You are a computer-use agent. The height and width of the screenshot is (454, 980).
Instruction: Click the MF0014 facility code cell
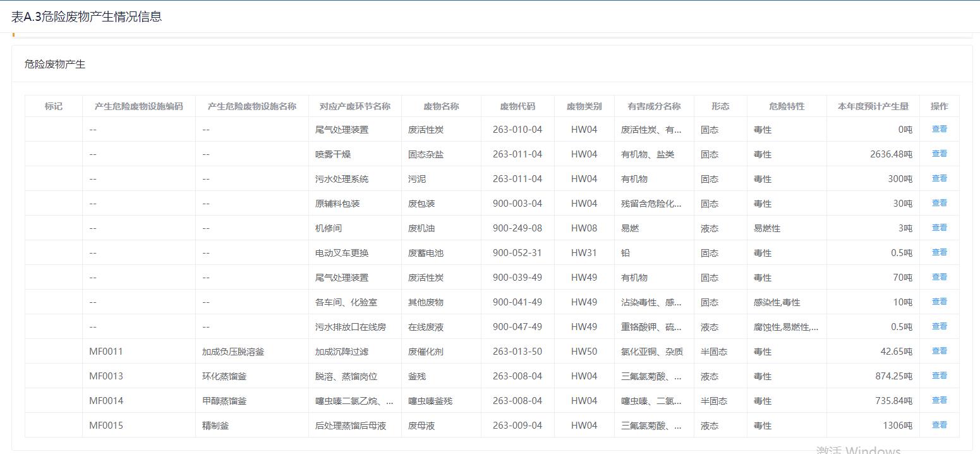(106, 401)
